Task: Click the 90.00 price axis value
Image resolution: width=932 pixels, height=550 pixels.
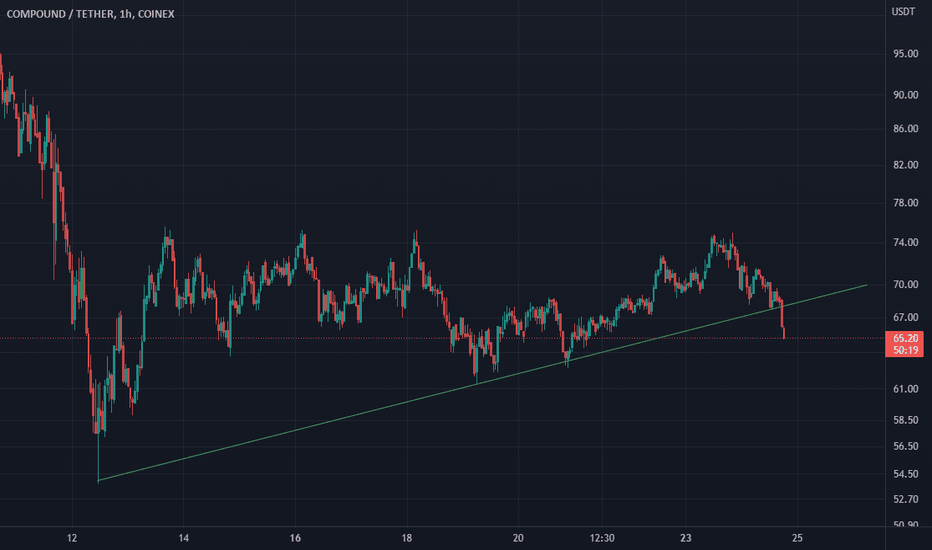Action: [905, 95]
